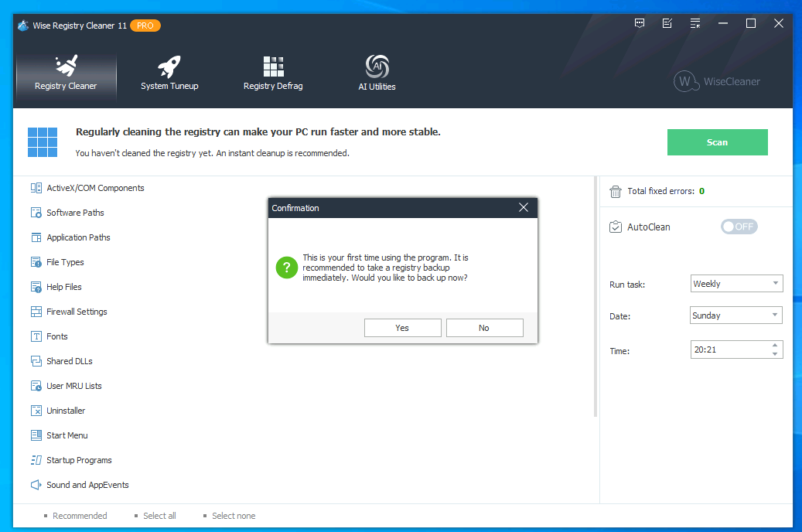Toggle the AutoClean switch on
The height and width of the screenshot is (532, 802).
click(x=739, y=227)
